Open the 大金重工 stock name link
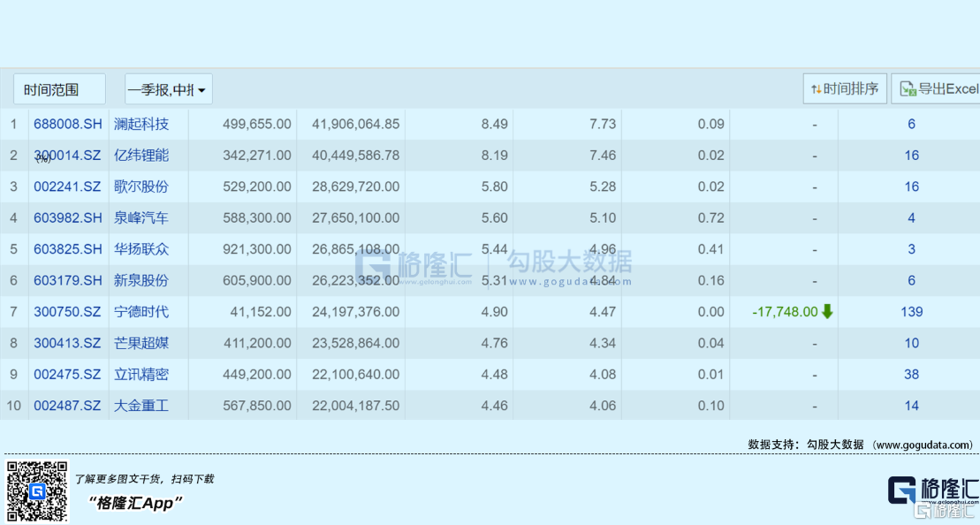Image resolution: width=980 pixels, height=525 pixels. [x=141, y=405]
